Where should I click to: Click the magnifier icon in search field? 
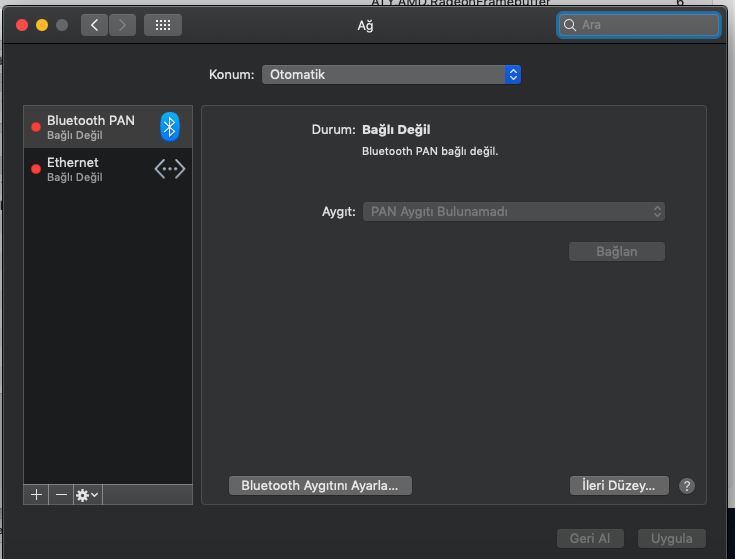coord(570,25)
